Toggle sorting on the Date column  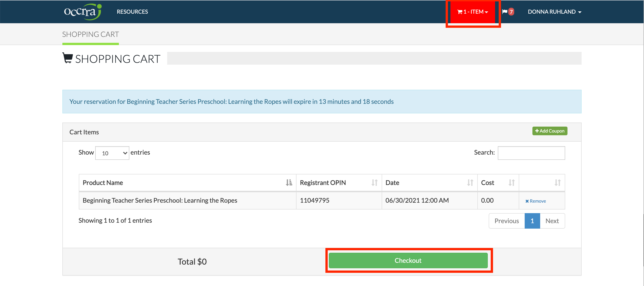470,182
